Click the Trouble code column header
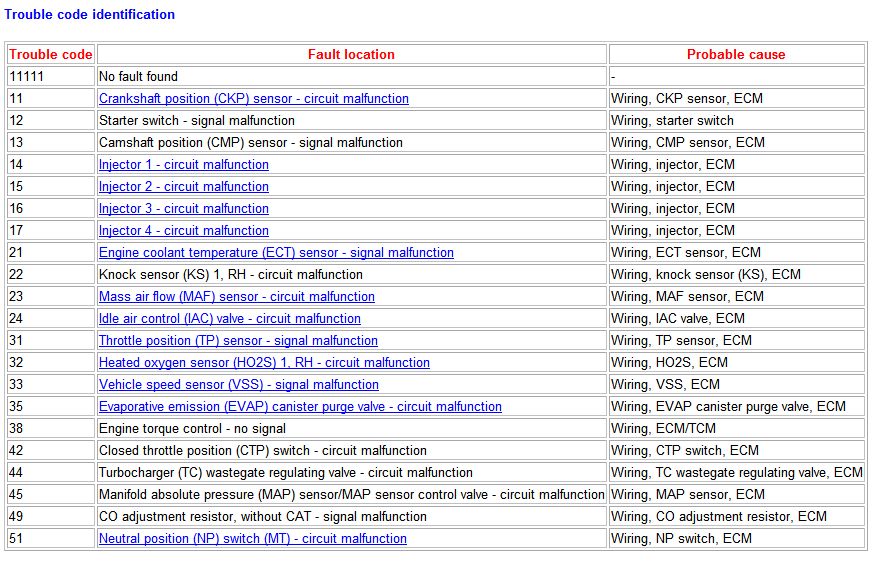Image resolution: width=887 pixels, height=562 pixels. pos(51,55)
